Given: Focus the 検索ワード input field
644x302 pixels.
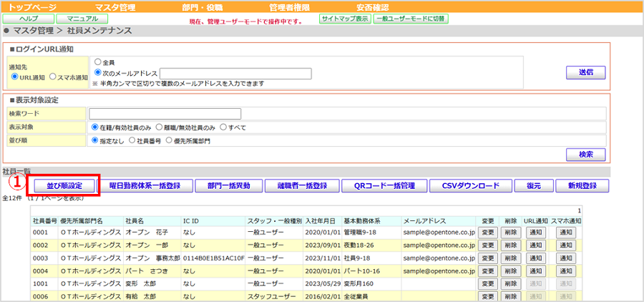Looking at the screenshot, I should 165,114.
